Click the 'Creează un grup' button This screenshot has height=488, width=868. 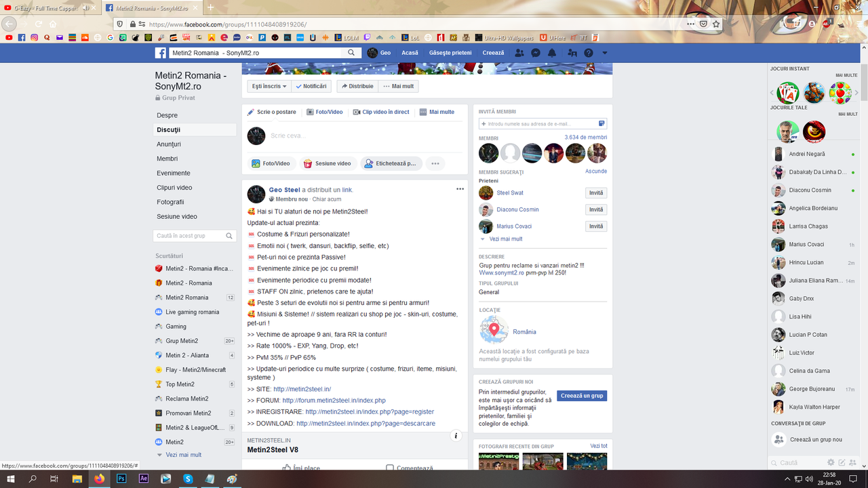582,396
